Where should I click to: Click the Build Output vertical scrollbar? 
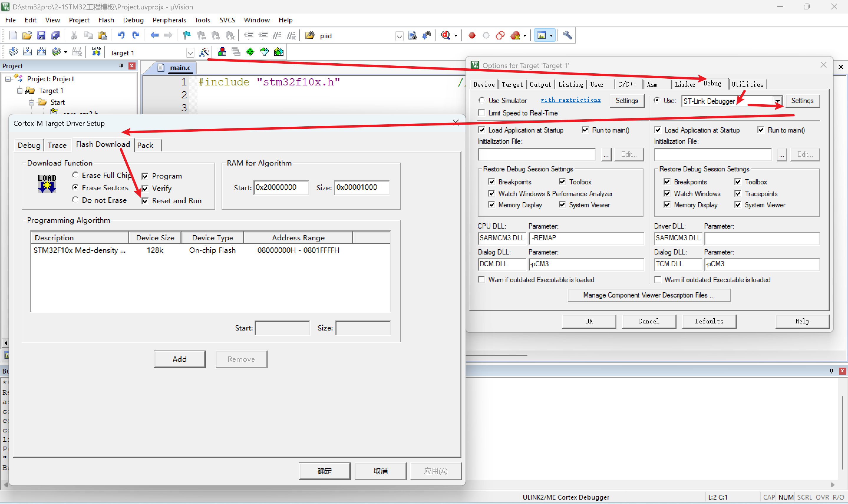tap(843, 432)
